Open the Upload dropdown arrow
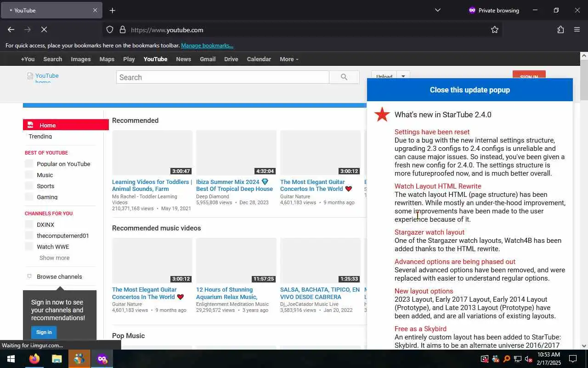Image resolution: width=588 pixels, height=368 pixels. click(403, 77)
